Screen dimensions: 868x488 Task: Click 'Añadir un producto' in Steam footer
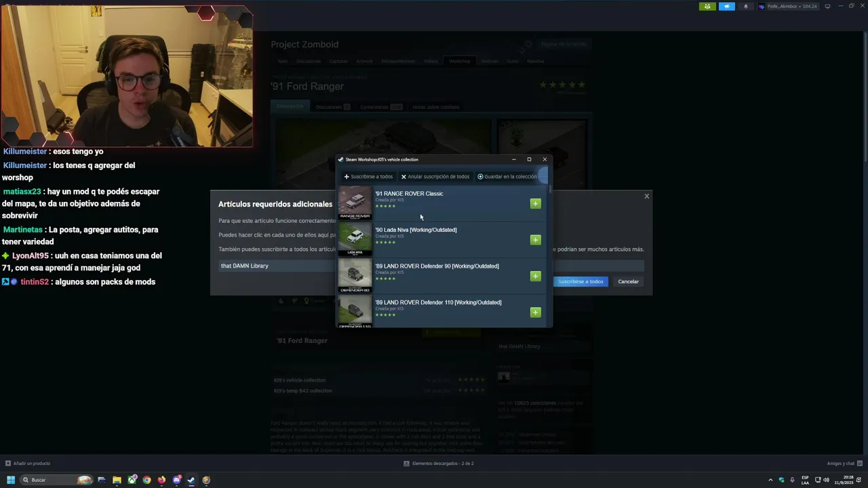[x=28, y=464]
